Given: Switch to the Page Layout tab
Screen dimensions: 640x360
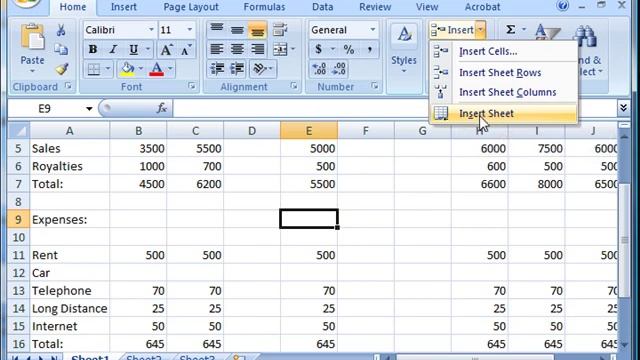Looking at the screenshot, I should 191,7.
